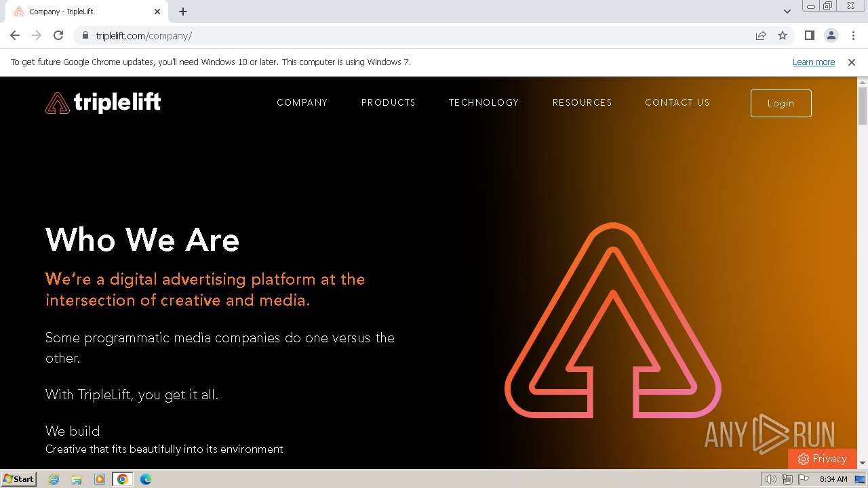
Task: Click the system clock showing 8:34 AM
Action: [833, 479]
